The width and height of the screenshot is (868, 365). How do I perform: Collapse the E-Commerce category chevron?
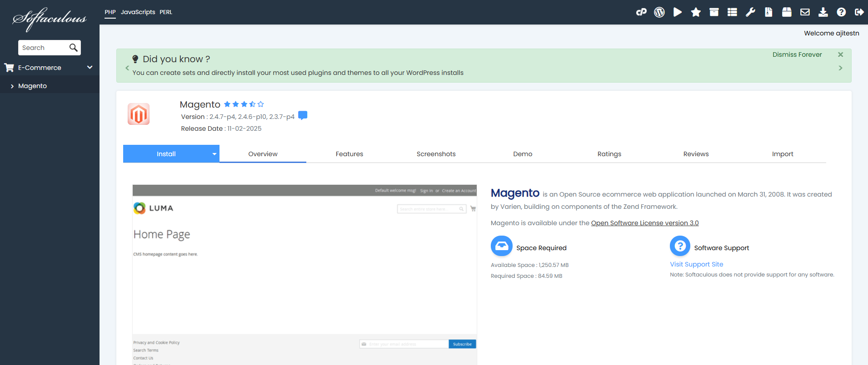[x=90, y=67]
